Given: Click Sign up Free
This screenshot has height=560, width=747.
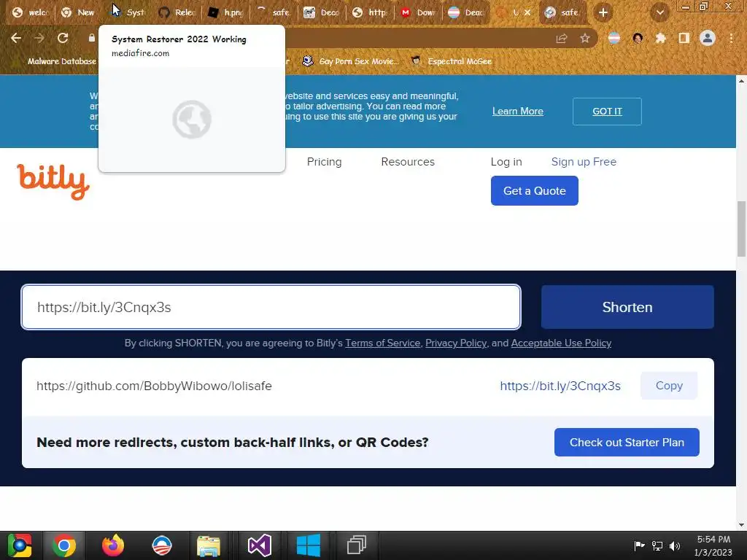Looking at the screenshot, I should click(584, 162).
